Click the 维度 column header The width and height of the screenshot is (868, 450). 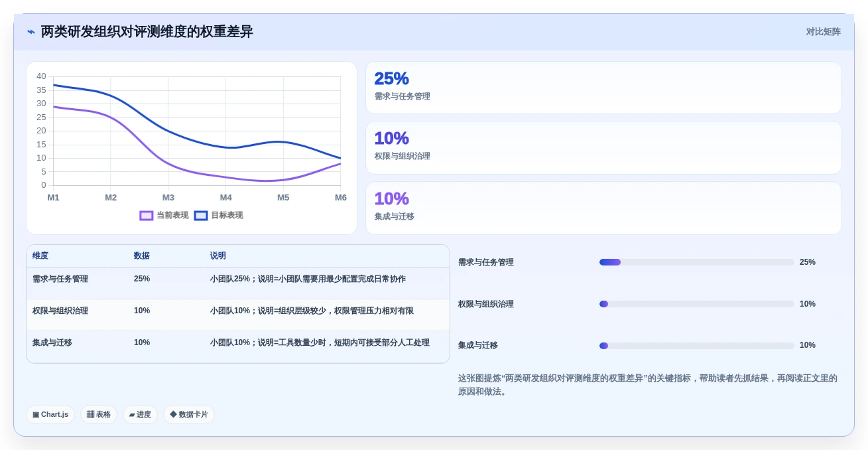[x=40, y=256]
